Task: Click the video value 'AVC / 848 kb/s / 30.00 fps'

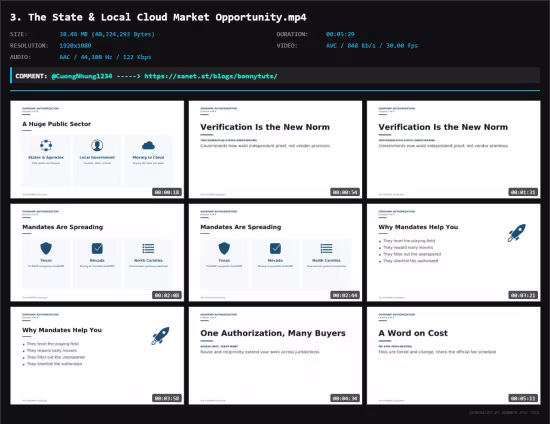Action: click(372, 46)
